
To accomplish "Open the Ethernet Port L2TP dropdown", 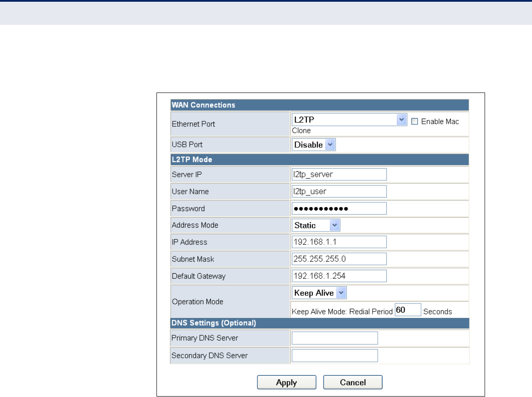I will tap(349, 120).
